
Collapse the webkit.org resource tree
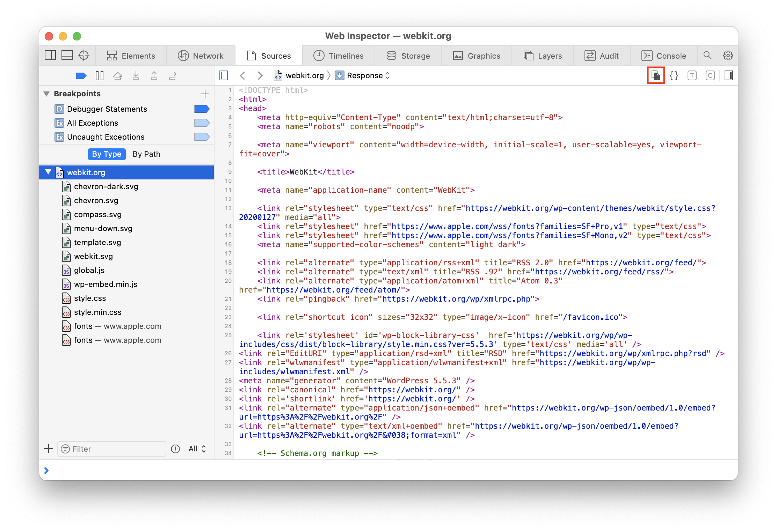tap(48, 172)
